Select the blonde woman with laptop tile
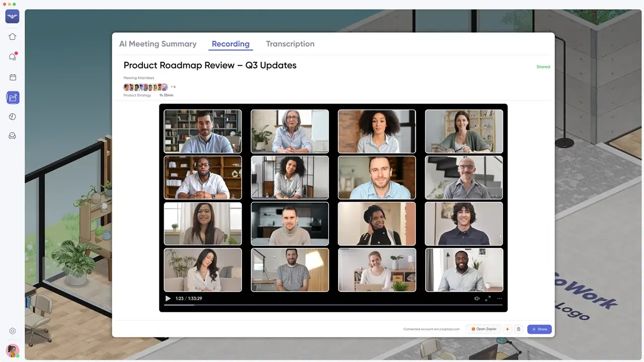 [x=377, y=270]
